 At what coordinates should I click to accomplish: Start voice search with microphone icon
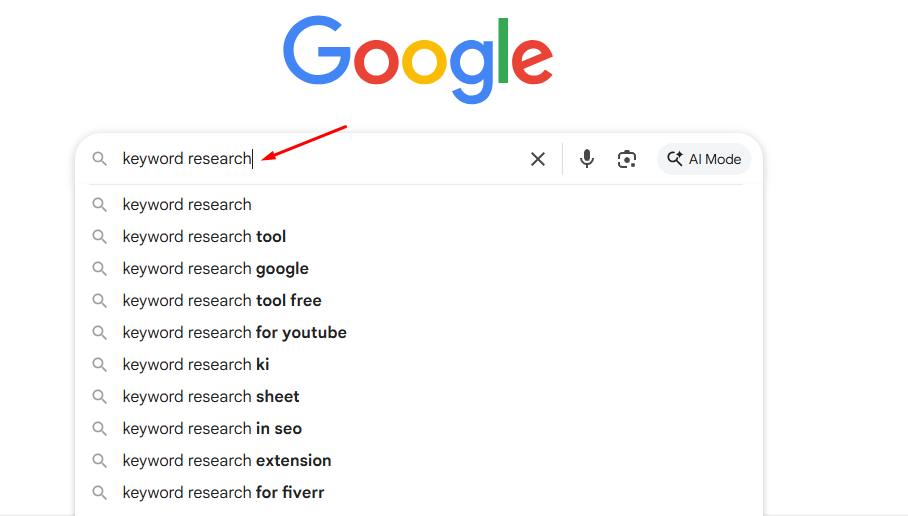click(x=587, y=159)
